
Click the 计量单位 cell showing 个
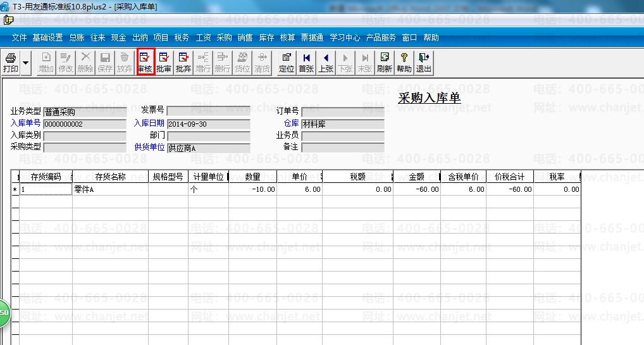click(x=209, y=189)
